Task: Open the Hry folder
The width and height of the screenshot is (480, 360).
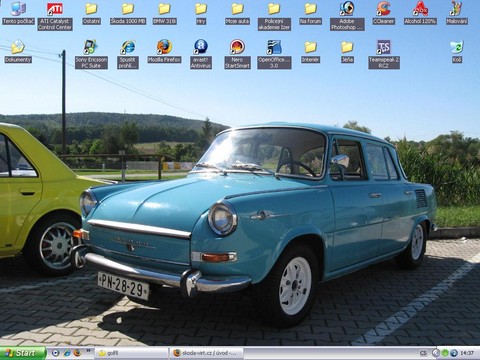Action: click(x=201, y=13)
